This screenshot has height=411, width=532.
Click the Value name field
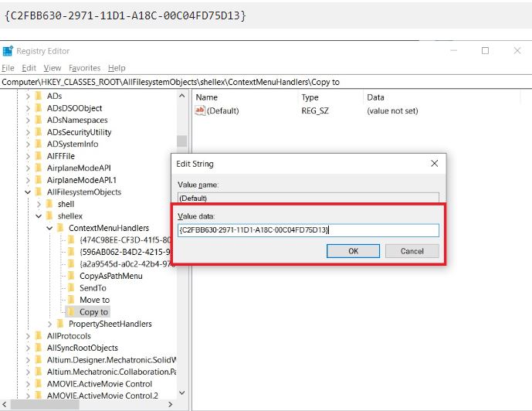tap(308, 198)
